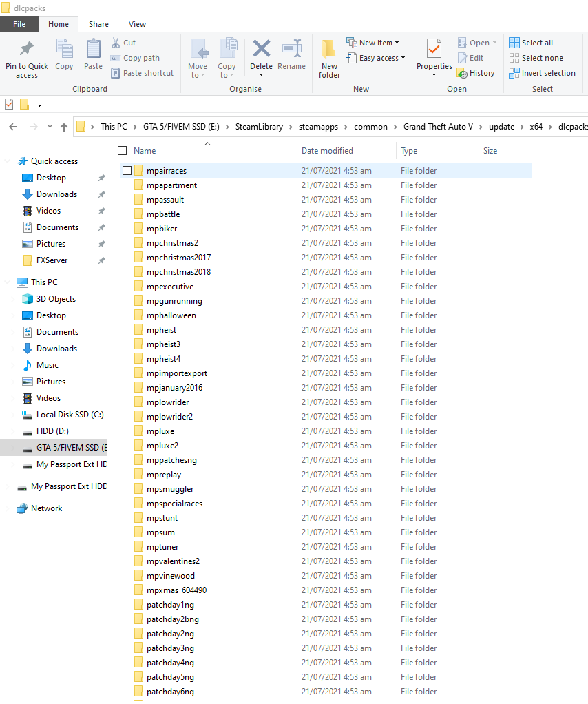Viewport: 588px width, 704px height.
Task: Select Music in navigation pane
Action: [47, 365]
